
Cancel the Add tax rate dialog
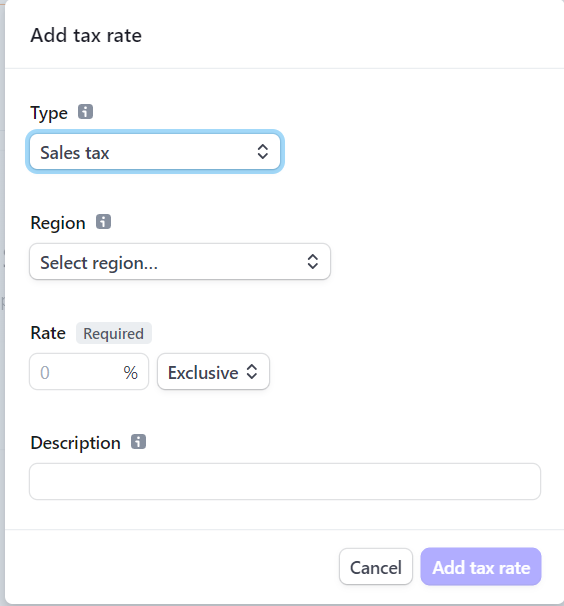click(x=376, y=567)
